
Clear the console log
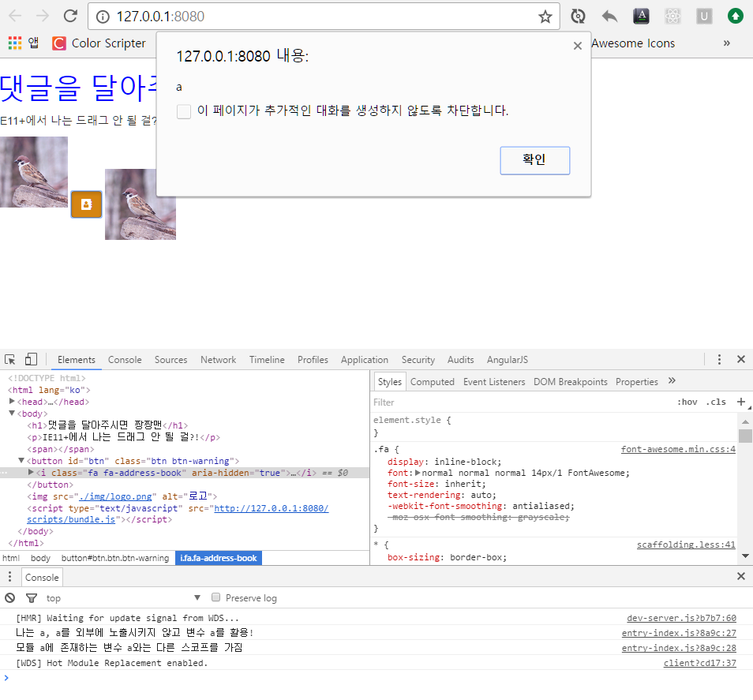point(9,597)
